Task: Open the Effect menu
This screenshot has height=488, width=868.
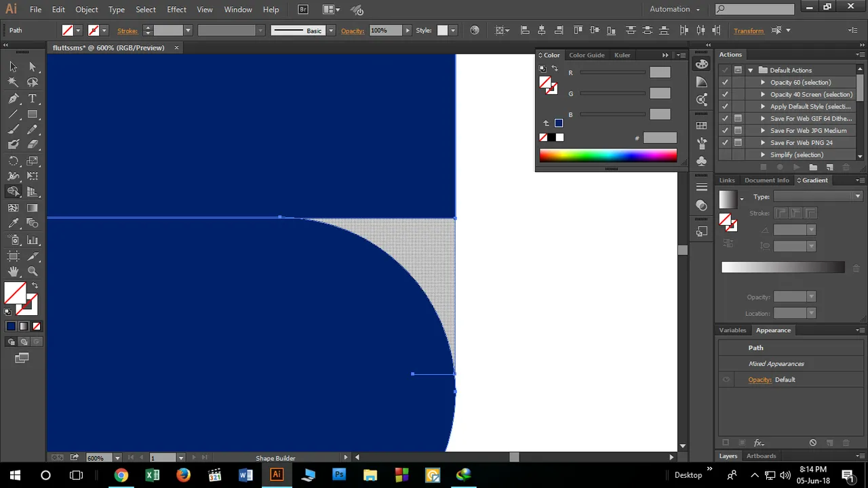Action: coord(176,9)
